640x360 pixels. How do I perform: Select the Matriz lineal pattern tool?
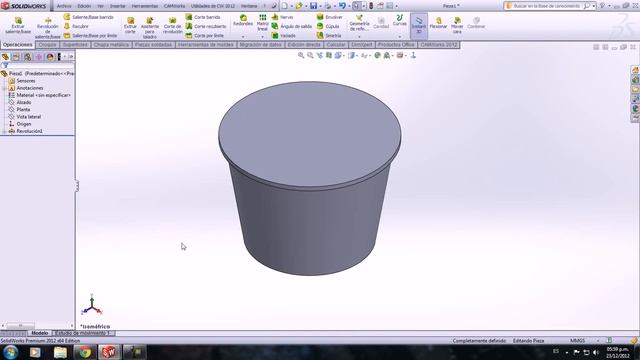coord(262,22)
